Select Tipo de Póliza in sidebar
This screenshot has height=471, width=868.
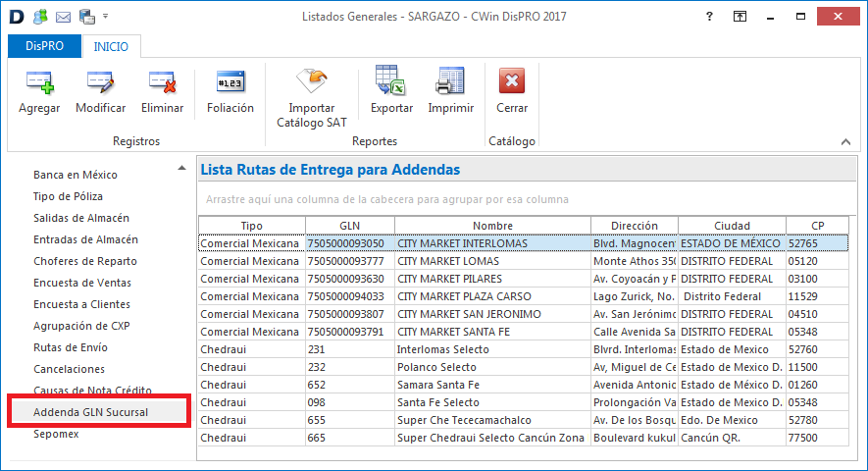[x=68, y=196]
